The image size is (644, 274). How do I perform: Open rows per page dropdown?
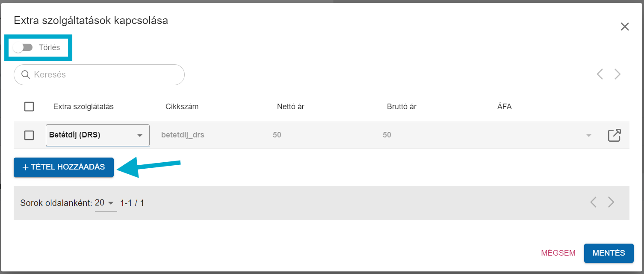click(x=105, y=203)
